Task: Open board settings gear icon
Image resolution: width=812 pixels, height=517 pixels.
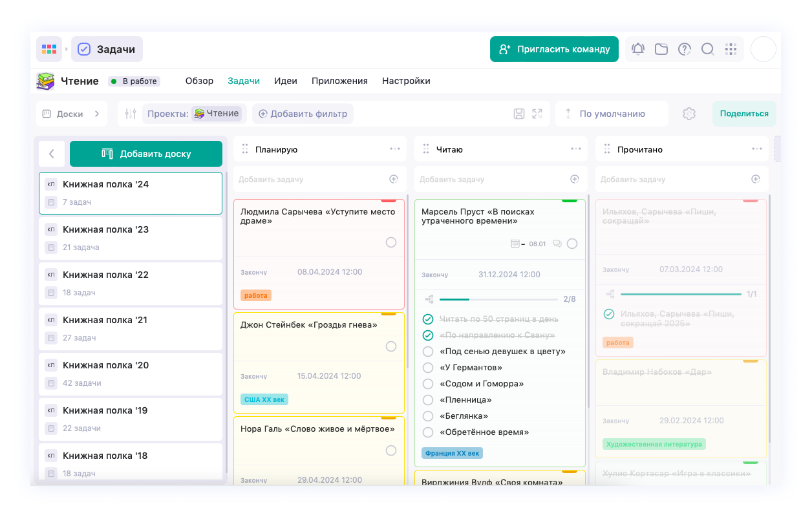Action: 689,114
